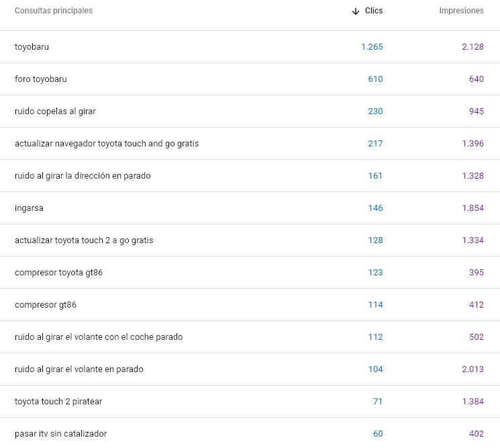Image resolution: width=500 pixels, height=448 pixels.
Task: Click the sort arrow next to Clics
Action: [356, 11]
